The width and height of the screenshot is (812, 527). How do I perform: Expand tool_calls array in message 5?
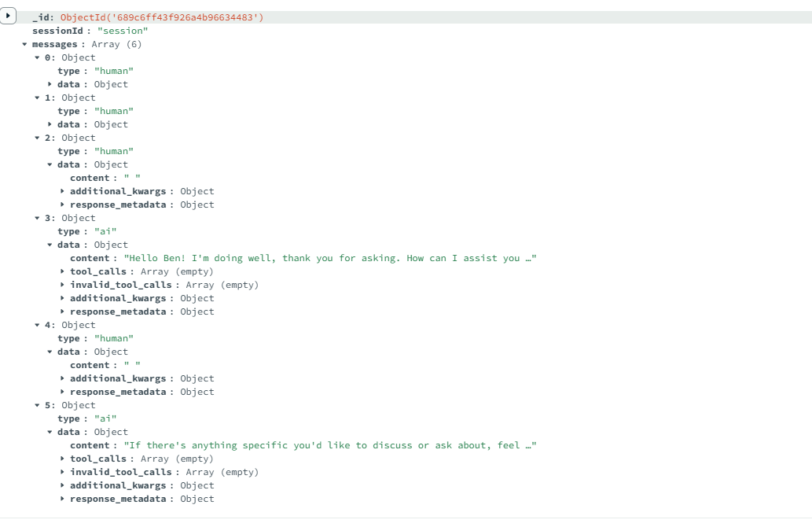click(63, 459)
